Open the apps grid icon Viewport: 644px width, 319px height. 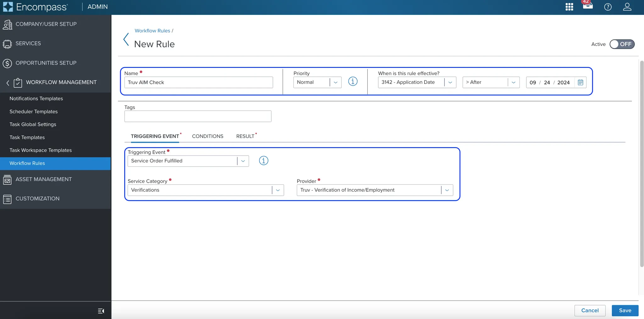pyautogui.click(x=569, y=7)
